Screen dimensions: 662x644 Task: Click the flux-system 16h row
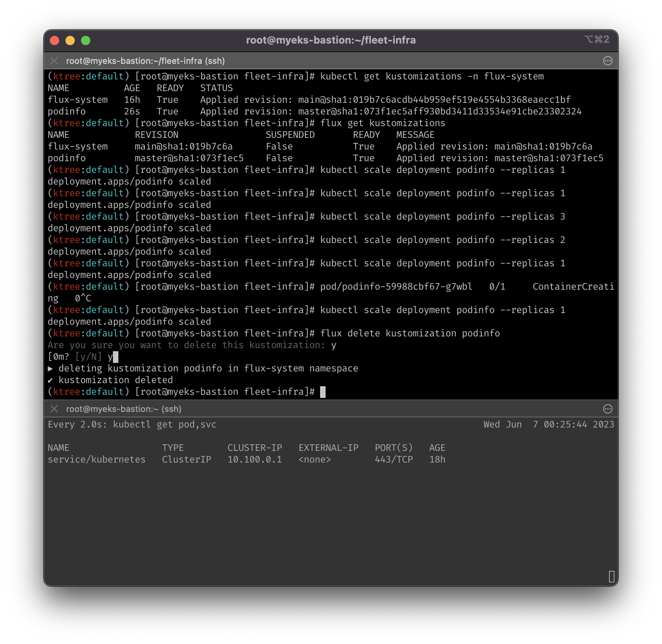(x=309, y=100)
